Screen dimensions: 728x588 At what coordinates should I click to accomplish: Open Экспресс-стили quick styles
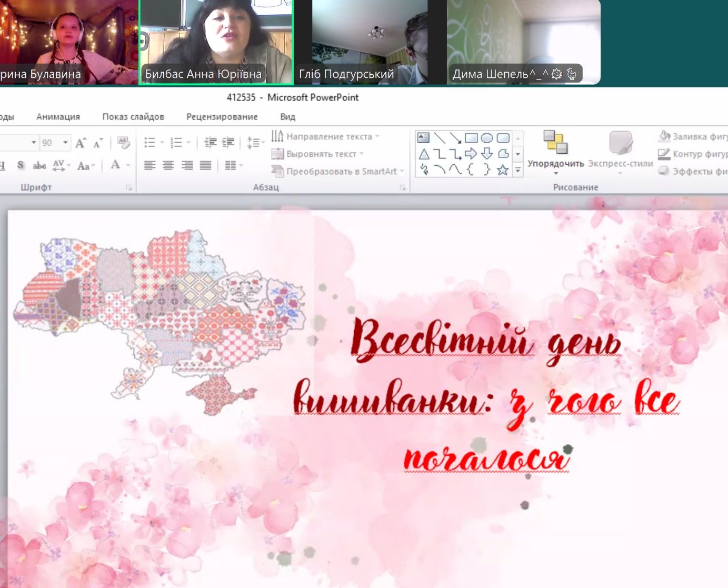(x=620, y=153)
